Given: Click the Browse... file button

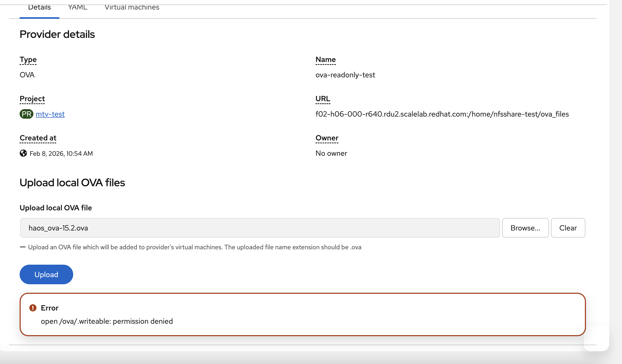Looking at the screenshot, I should (525, 228).
